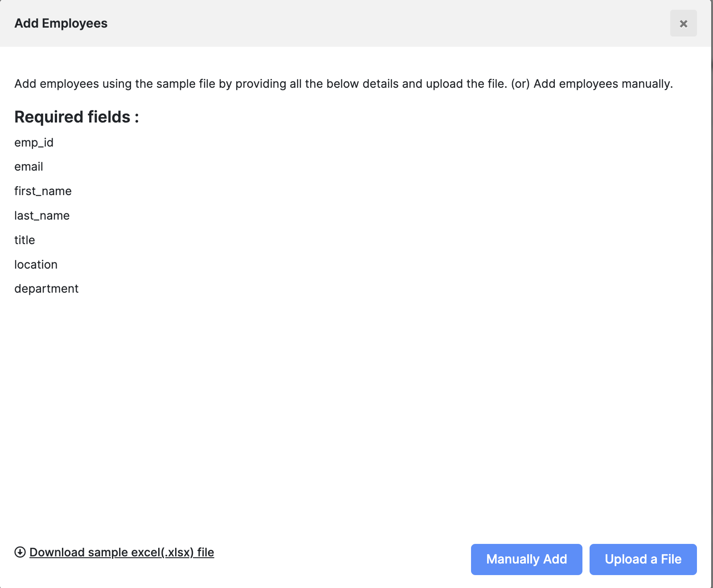The width and height of the screenshot is (713, 588).
Task: Click the Required fields heading
Action: pos(77,117)
